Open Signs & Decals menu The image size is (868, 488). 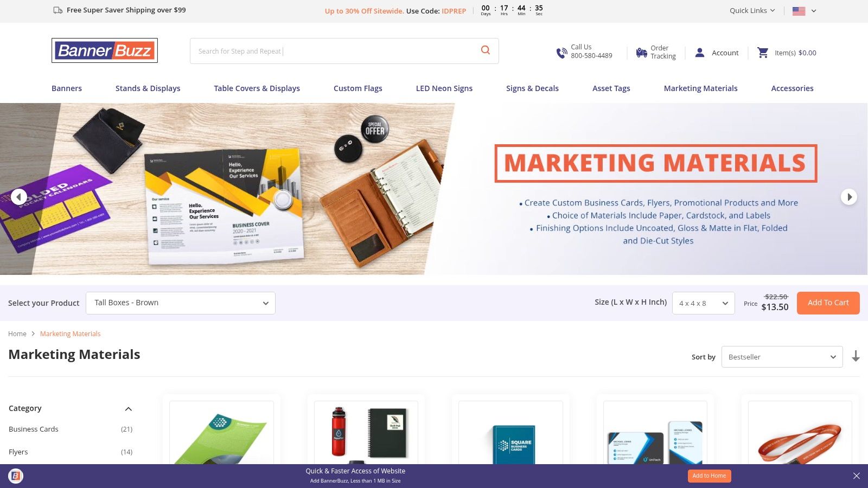point(532,88)
